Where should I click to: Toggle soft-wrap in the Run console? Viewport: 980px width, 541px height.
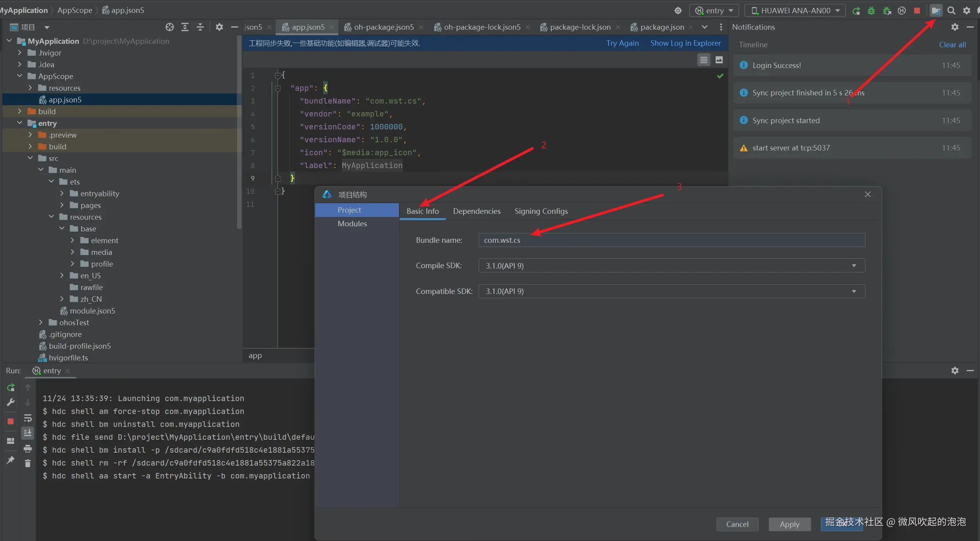point(27,418)
